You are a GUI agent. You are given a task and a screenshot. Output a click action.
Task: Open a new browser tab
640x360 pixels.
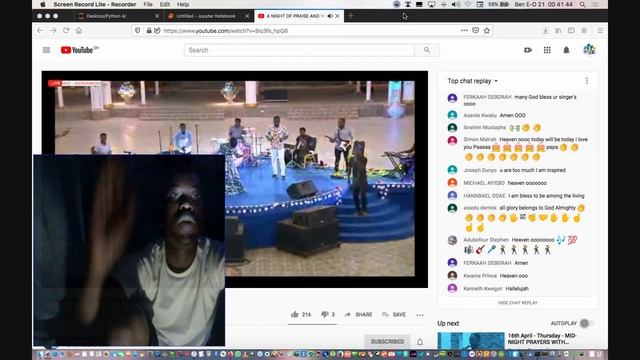tap(351, 16)
